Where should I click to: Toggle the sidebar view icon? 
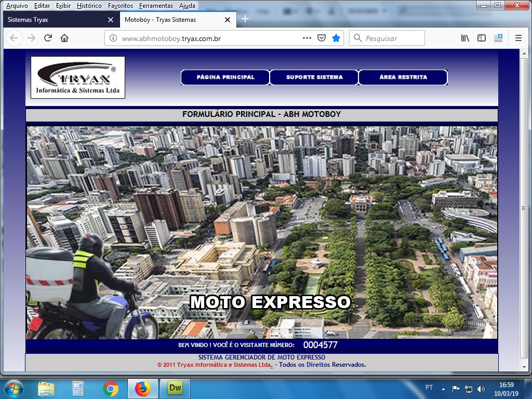pyautogui.click(x=482, y=38)
